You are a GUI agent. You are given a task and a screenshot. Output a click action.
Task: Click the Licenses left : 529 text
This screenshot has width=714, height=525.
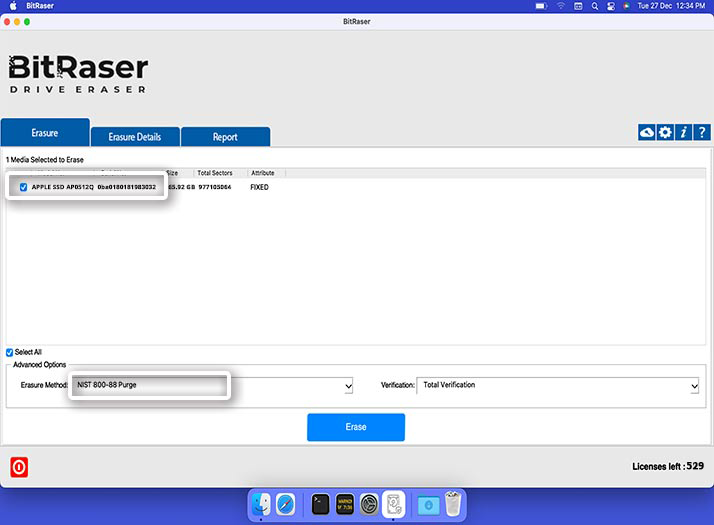coord(668,466)
